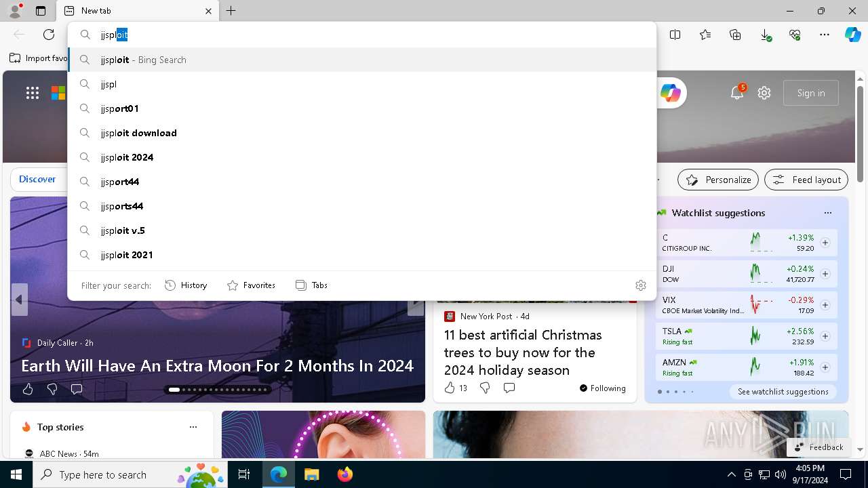This screenshot has height=488, width=868.
Task: Open the volume speaker tray icon
Action: tap(780, 474)
